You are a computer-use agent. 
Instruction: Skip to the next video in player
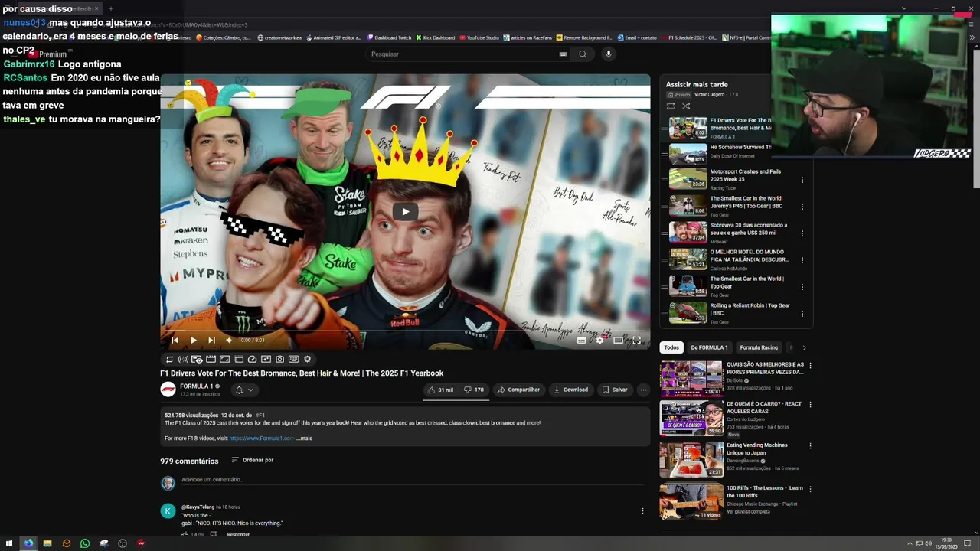click(211, 340)
